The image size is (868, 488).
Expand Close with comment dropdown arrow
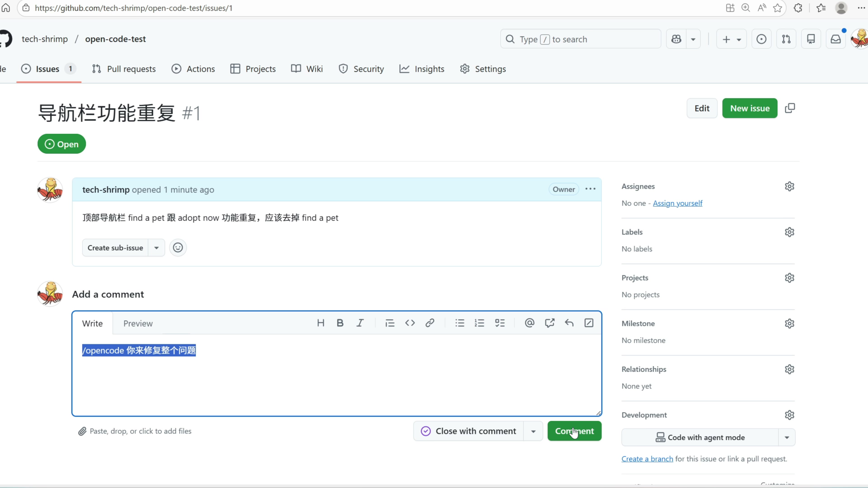(533, 431)
